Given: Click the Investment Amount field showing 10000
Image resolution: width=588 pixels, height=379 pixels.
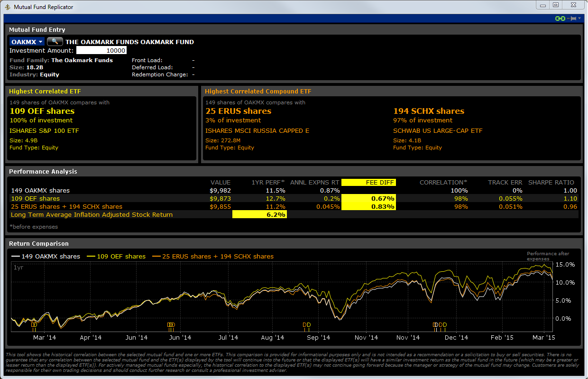Looking at the screenshot, I should pos(101,50).
